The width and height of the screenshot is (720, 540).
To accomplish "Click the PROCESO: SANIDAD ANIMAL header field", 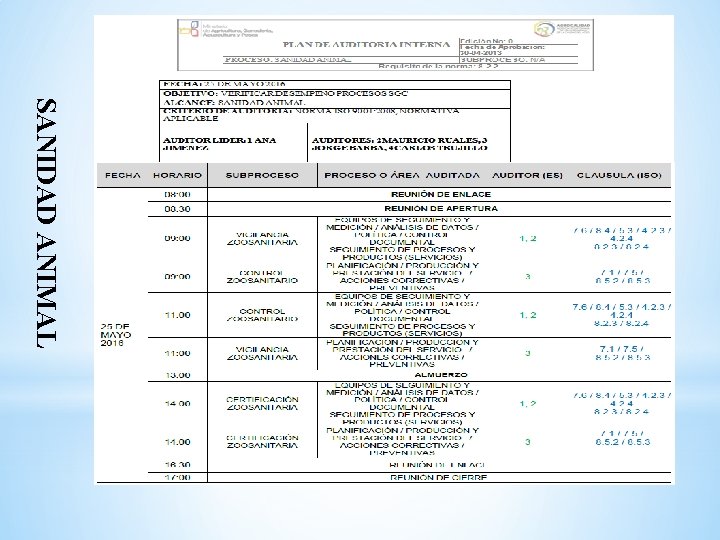I will (x=341, y=60).
